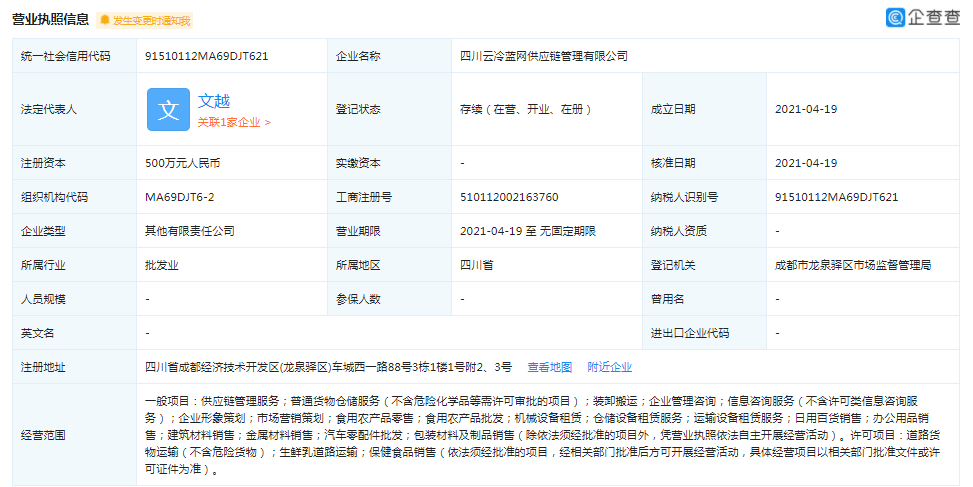Click the 登记机关 label
973x487 pixels.
click(673, 265)
